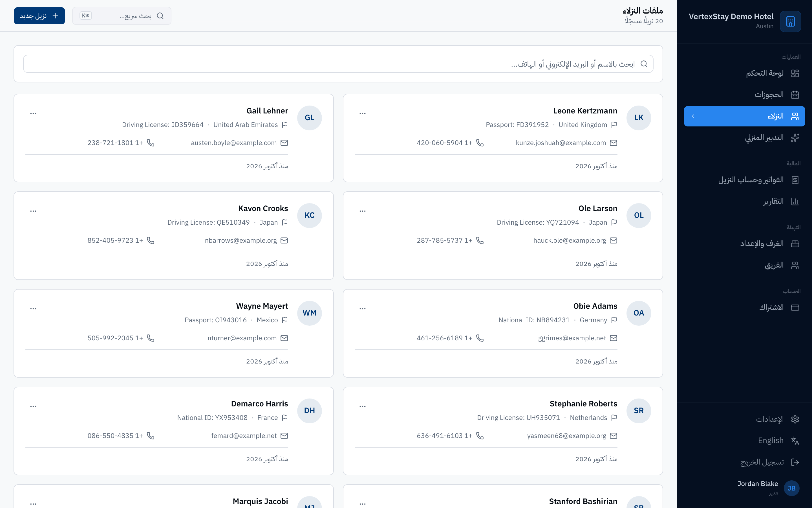The image size is (812, 508).
Task: Click the email yasmeen68@example.org
Action: coord(566,436)
